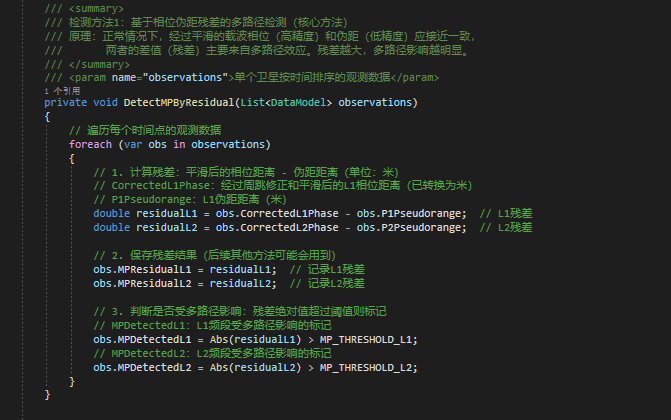Click the DetectMPByResidual method name

click(179, 103)
